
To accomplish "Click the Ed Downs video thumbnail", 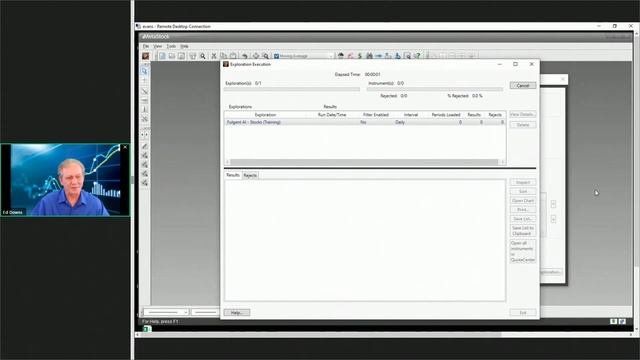I will pos(65,180).
